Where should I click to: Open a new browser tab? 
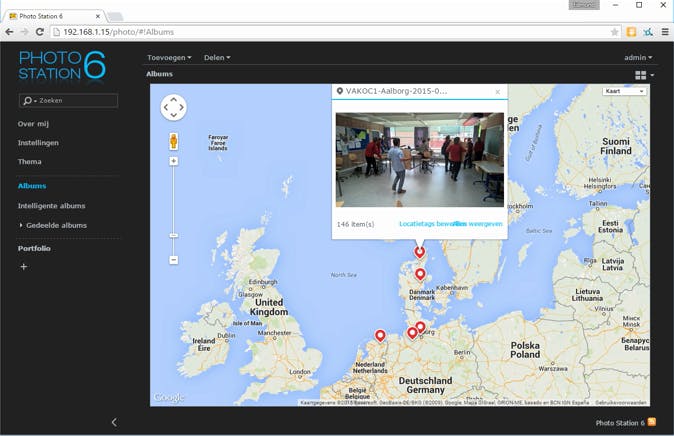[114, 17]
